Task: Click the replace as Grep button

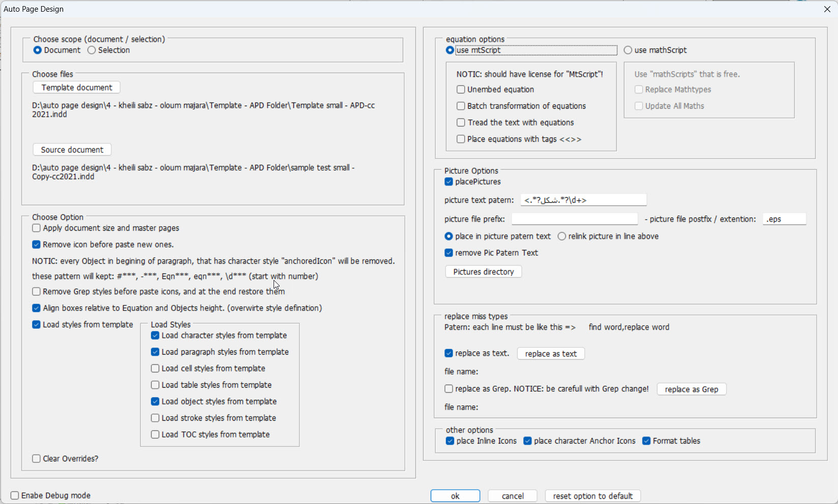Action: pos(691,389)
